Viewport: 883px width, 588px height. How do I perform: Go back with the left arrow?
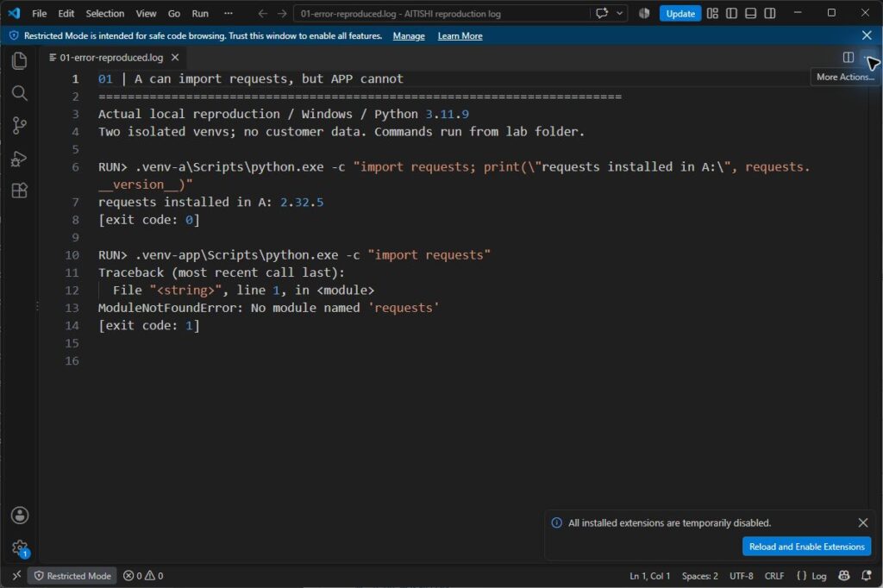[262, 14]
